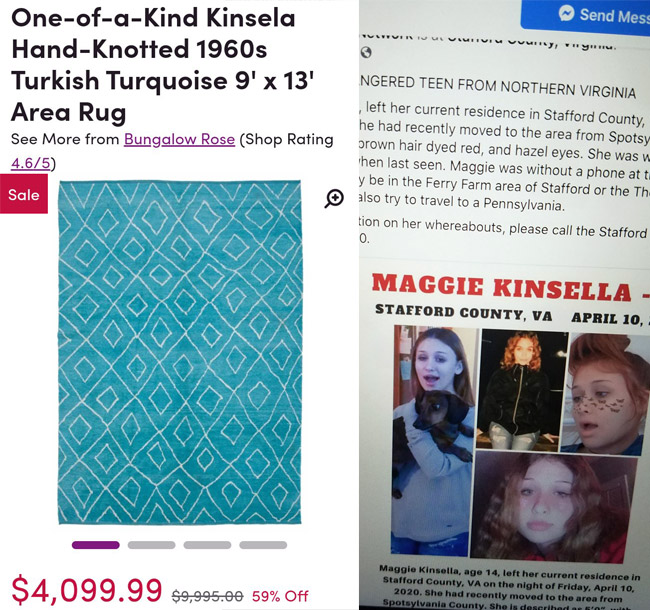The height and width of the screenshot is (610, 650).
Task: Click the red Sale badge
Action: coord(24,194)
